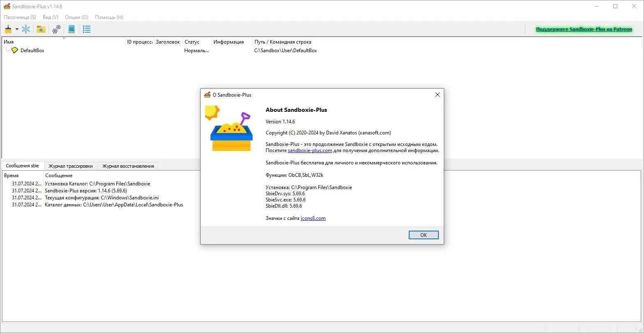
Task: Open the dropdown arrow beside the broom icon
Action: [x=17, y=29]
